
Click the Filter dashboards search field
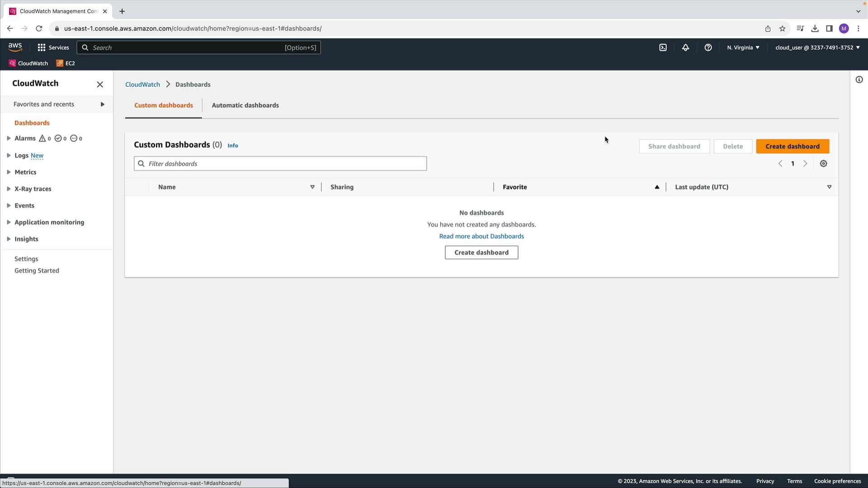pos(280,164)
